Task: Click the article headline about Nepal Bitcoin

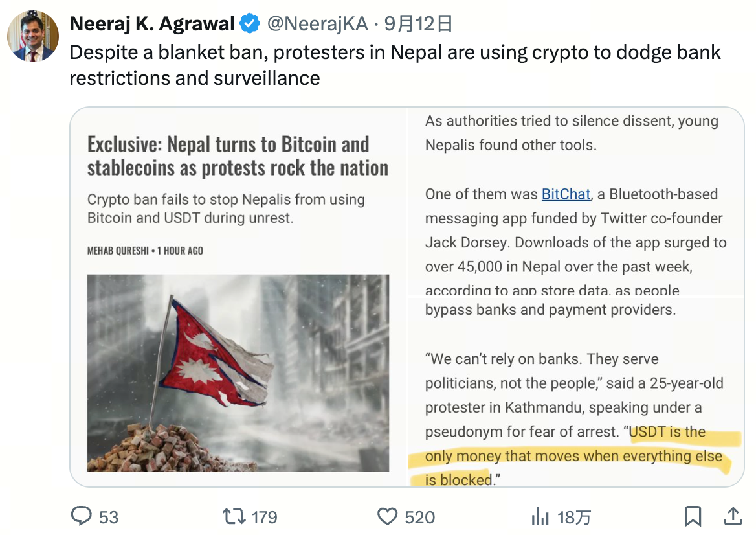Action: point(238,156)
